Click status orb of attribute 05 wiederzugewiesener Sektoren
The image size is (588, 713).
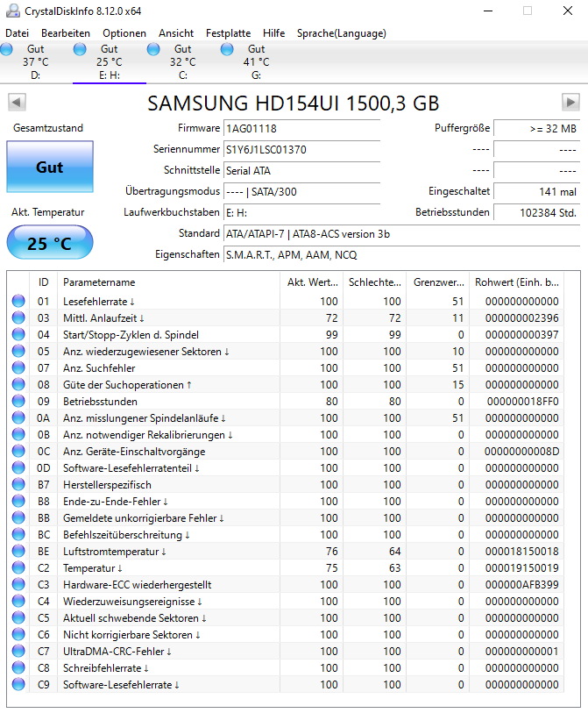click(18, 351)
